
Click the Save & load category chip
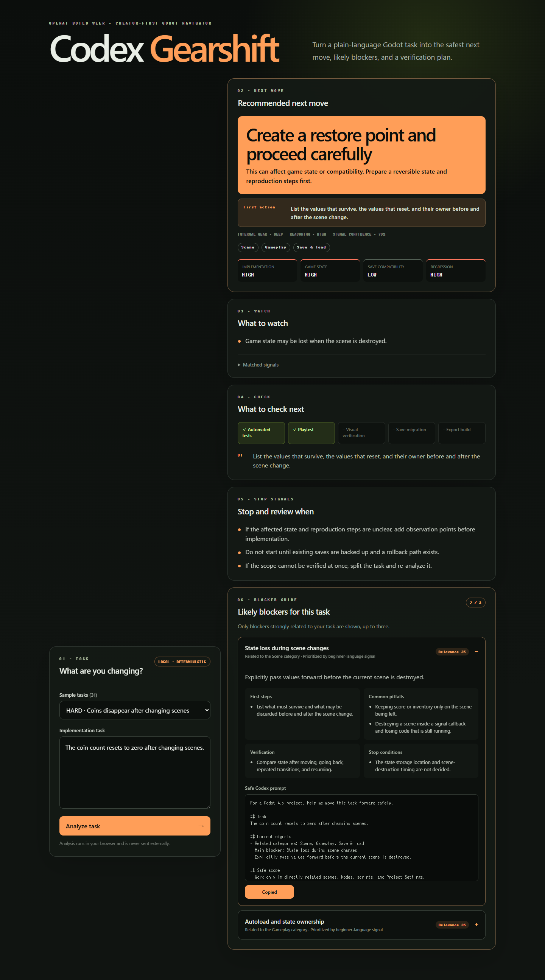(x=311, y=247)
